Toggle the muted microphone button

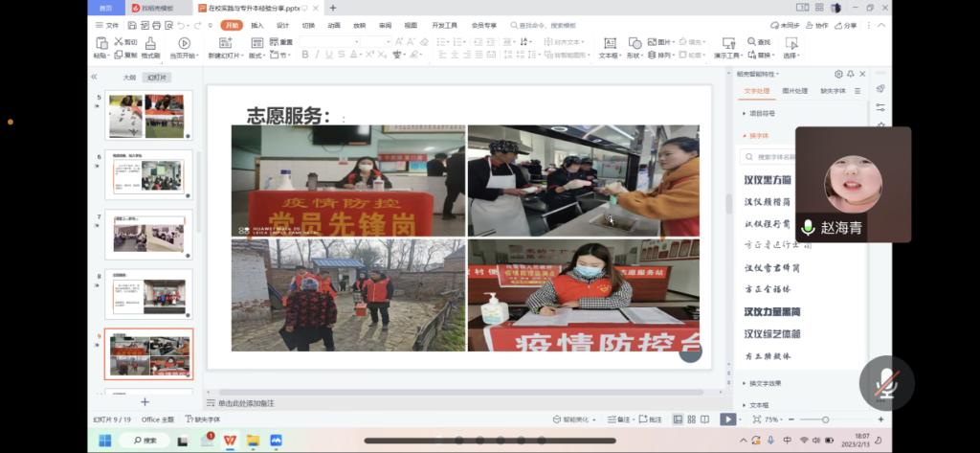point(885,383)
